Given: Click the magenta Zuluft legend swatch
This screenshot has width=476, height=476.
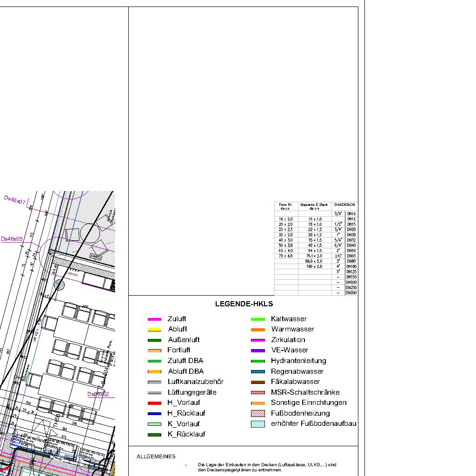Looking at the screenshot, I should (x=154, y=319).
